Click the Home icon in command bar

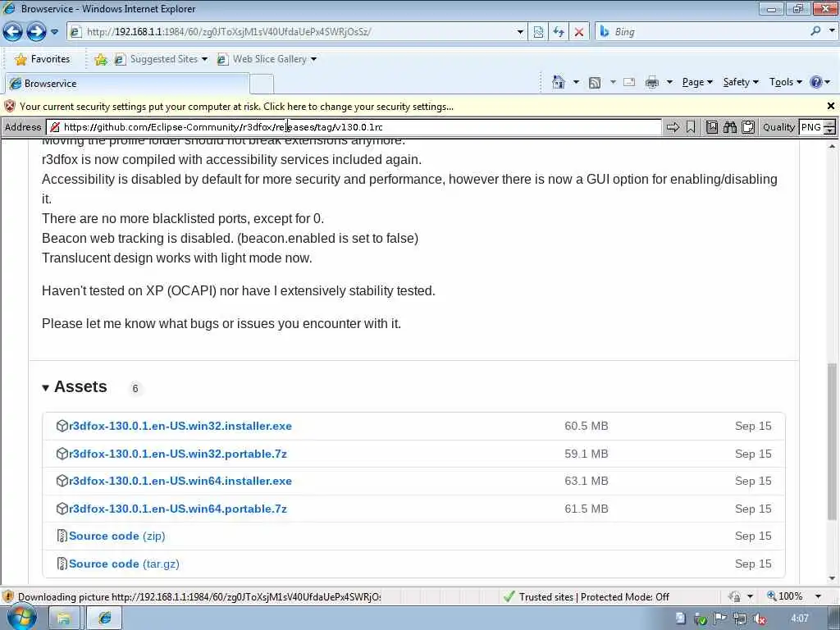click(x=558, y=82)
